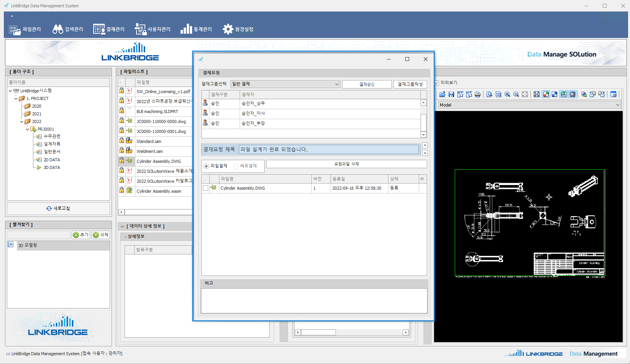
Task: Click the zoom out magnifier icon
Action: point(516,94)
